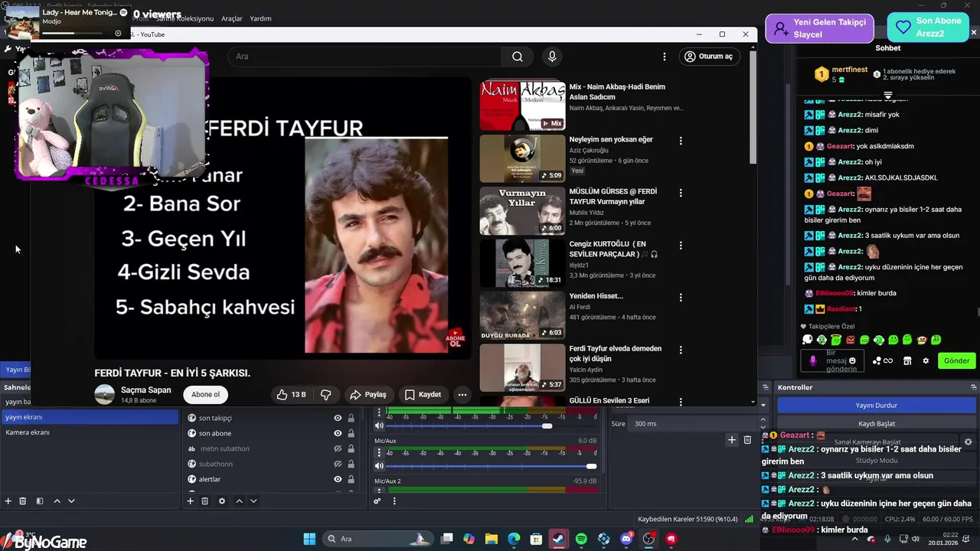Screen dimensions: 980x551
Task: Activate YouTube voice search microphone
Action: tap(552, 57)
